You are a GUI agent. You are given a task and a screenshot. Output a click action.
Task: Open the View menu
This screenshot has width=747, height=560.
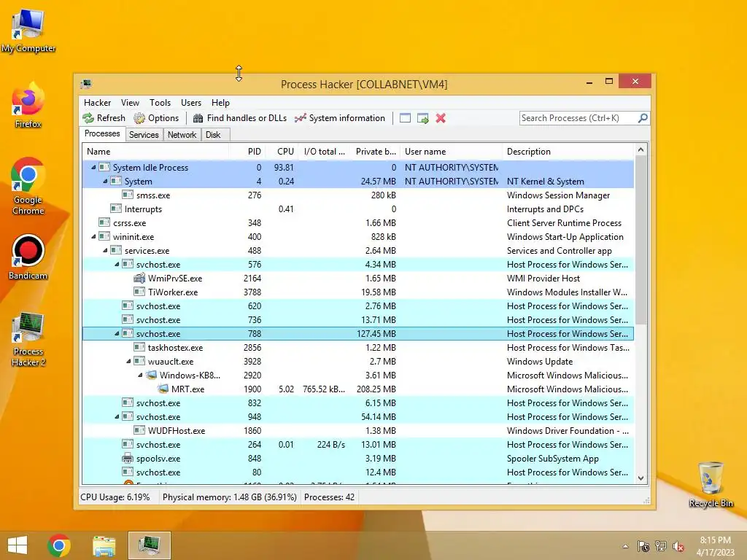click(x=130, y=102)
